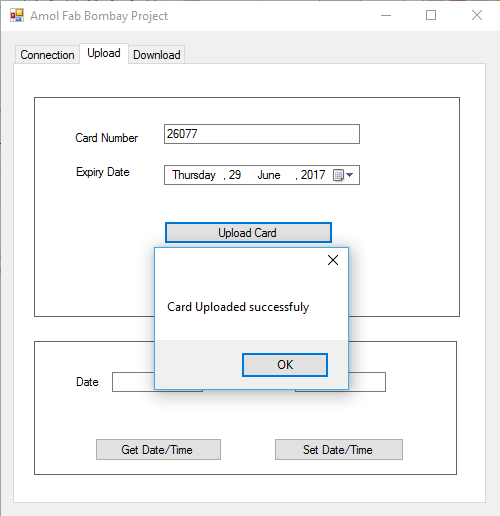Screen dimensions: 500x516
Task: Select the weekday Thursday in Expiry Date
Action: pos(194,175)
